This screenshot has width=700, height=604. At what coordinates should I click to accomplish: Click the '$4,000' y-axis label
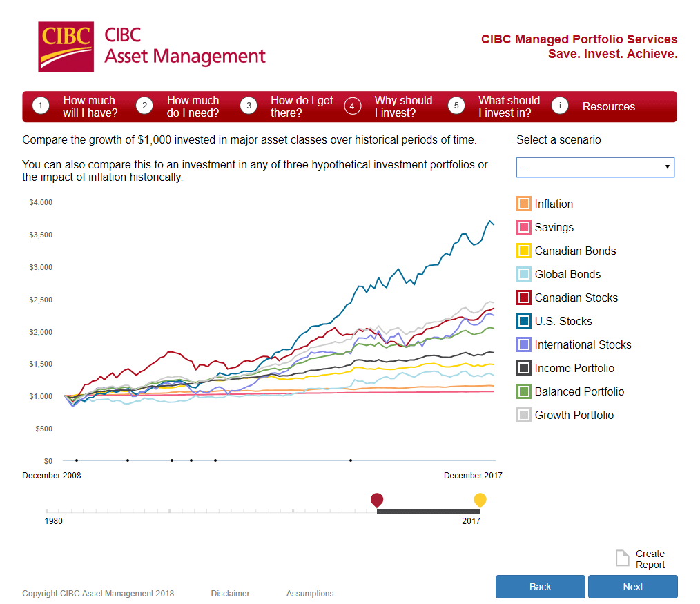coord(41,202)
